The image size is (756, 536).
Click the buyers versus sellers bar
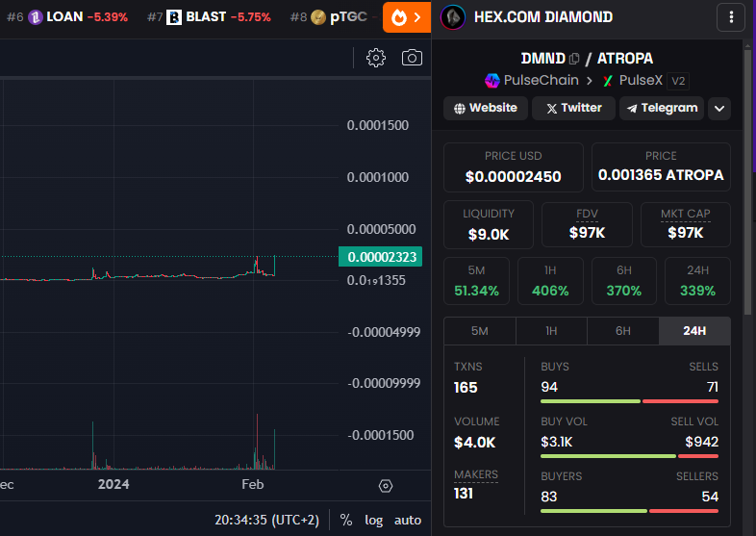click(x=629, y=511)
